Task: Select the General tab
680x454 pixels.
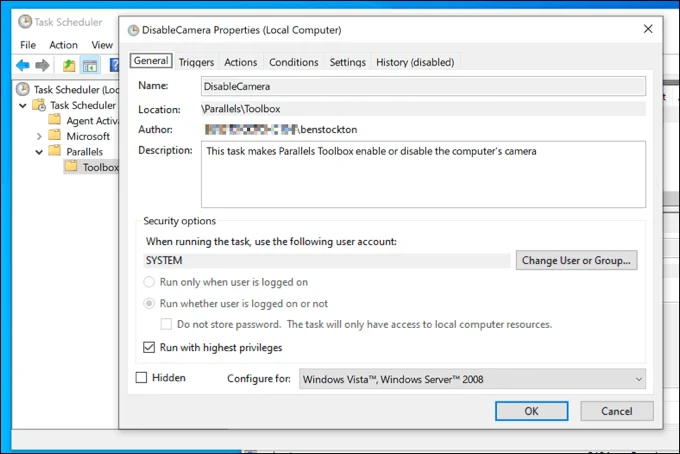Action: (x=151, y=61)
